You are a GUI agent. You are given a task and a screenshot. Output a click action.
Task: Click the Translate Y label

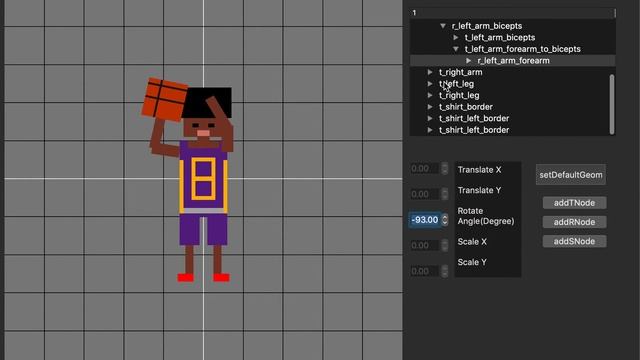(x=479, y=190)
